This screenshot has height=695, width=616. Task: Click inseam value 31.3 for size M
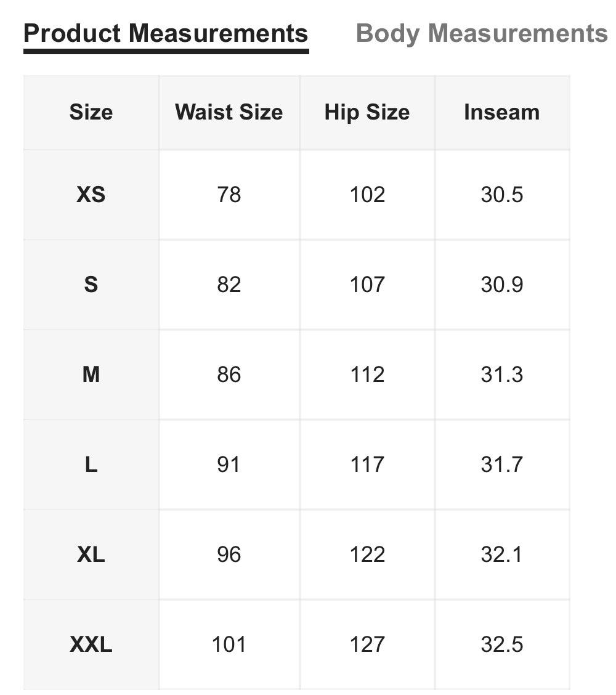pyautogui.click(x=501, y=375)
